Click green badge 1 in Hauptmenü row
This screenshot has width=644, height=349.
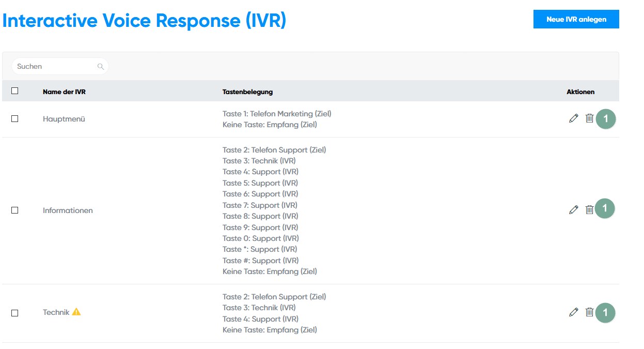click(x=606, y=119)
